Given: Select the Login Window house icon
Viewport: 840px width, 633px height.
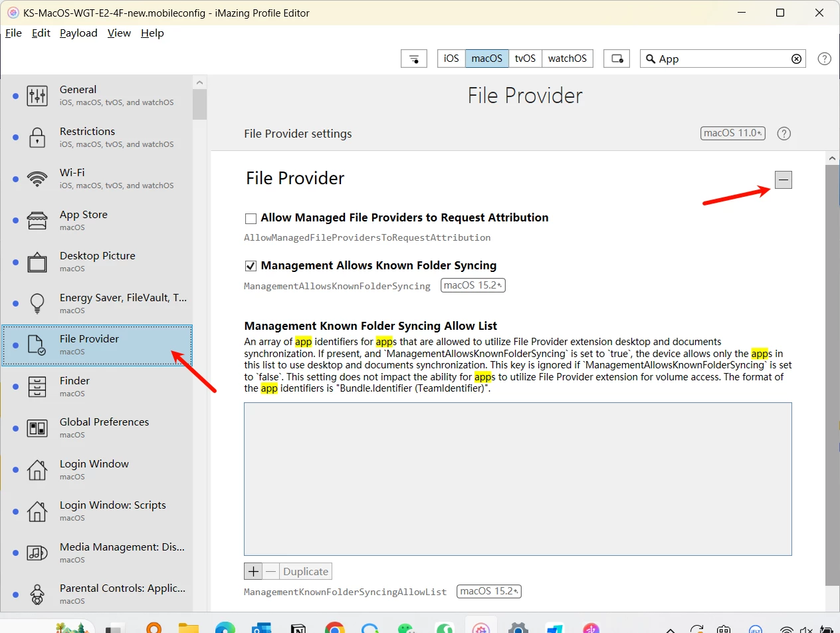Looking at the screenshot, I should 37,470.
